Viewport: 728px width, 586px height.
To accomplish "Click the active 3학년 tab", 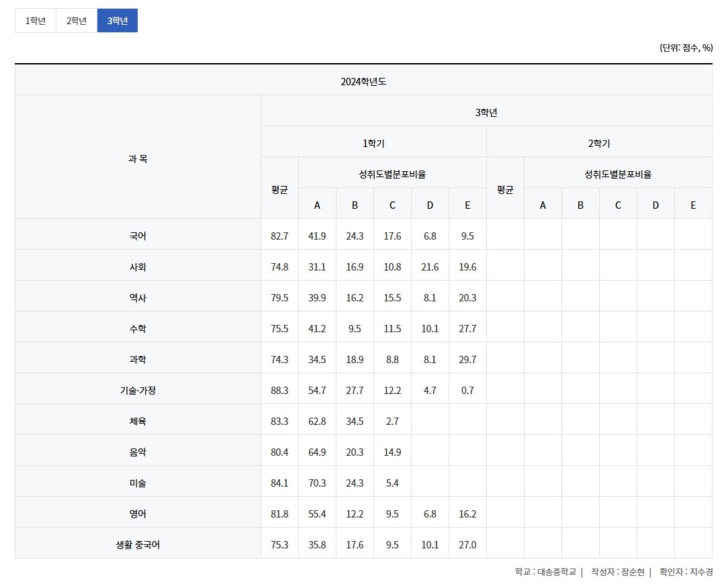I will [118, 21].
